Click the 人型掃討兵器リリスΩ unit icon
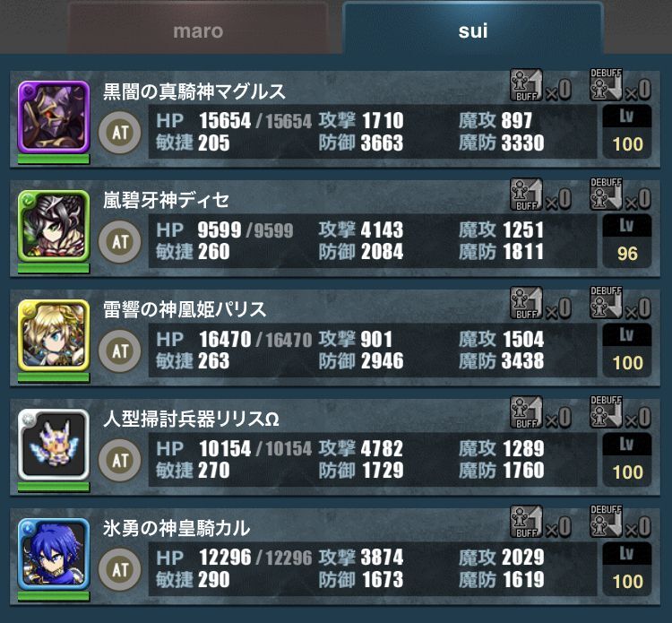This screenshot has height=623, width=672. (x=54, y=445)
